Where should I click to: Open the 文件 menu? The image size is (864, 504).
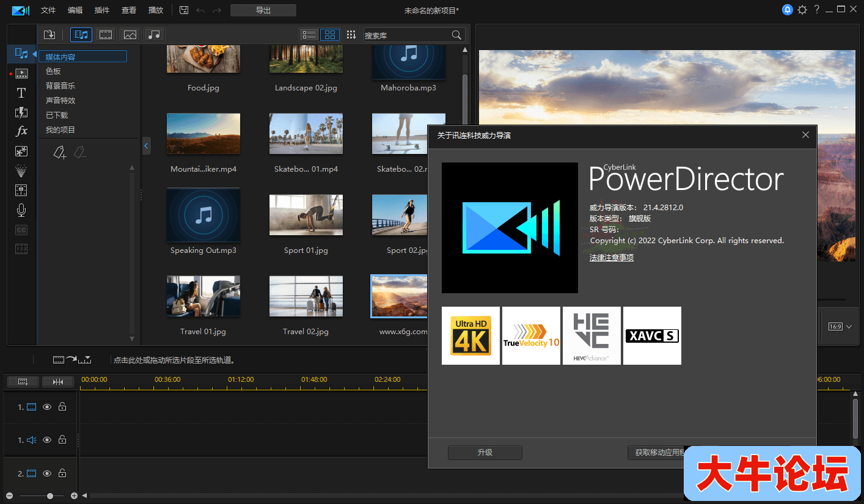48,10
